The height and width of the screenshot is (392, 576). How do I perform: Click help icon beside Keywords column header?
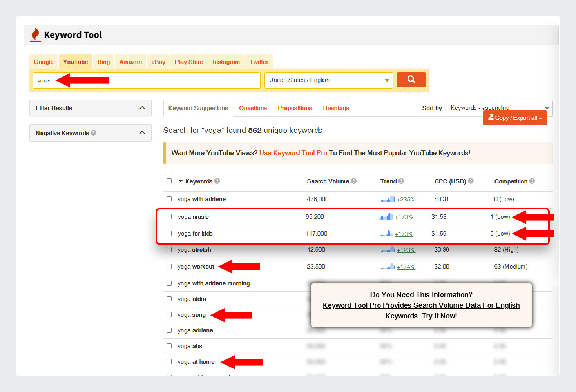[x=217, y=181]
